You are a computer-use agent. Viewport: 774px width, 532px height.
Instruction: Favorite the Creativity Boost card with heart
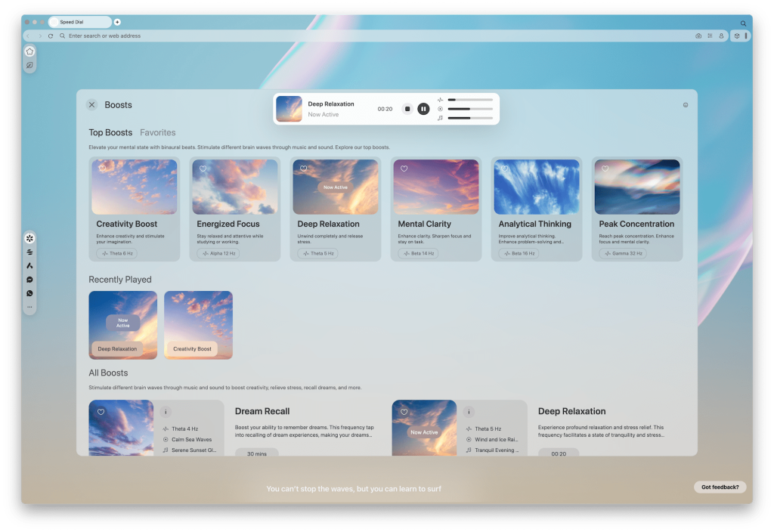tap(102, 169)
